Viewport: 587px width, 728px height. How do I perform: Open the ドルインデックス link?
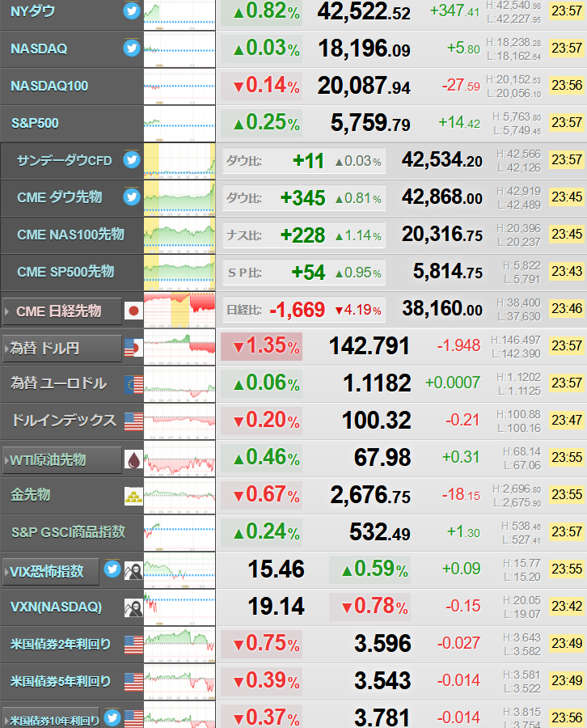(x=64, y=421)
